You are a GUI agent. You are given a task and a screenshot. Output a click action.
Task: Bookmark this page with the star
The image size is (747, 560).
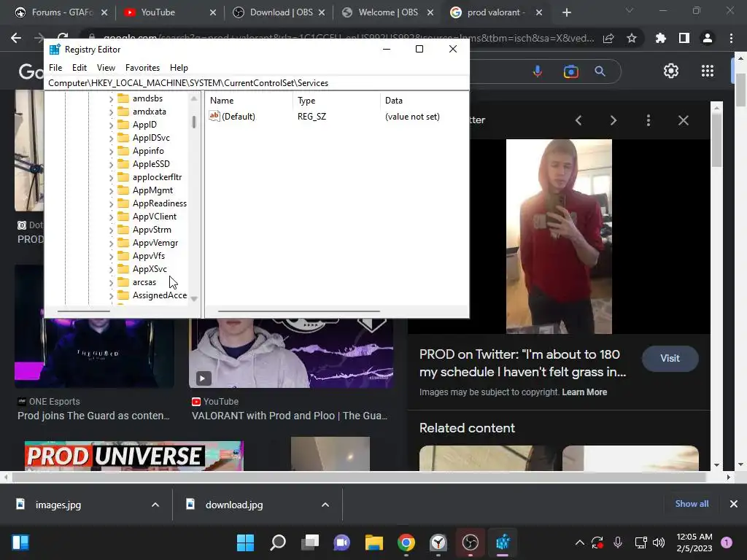coord(632,38)
